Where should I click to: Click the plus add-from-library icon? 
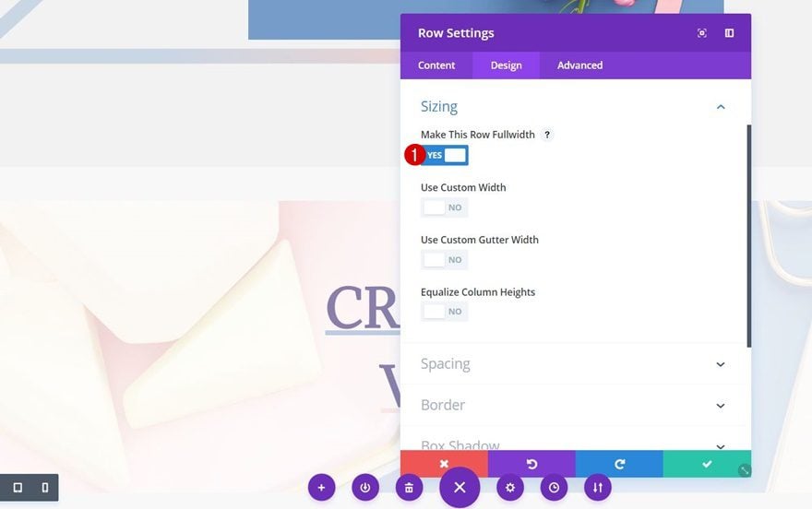(x=321, y=487)
